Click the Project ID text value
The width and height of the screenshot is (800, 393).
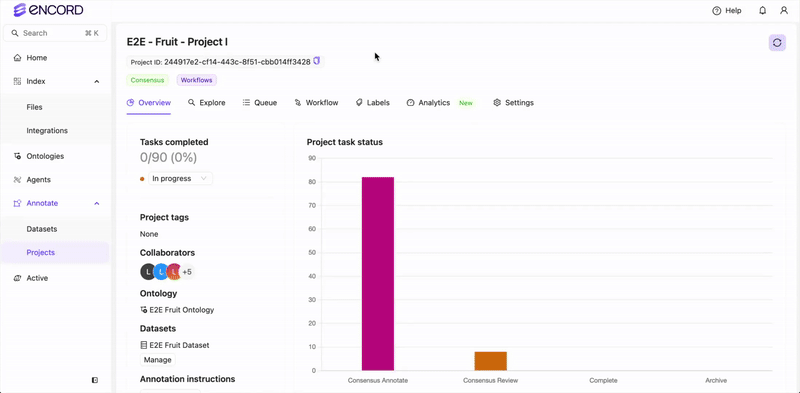click(237, 62)
